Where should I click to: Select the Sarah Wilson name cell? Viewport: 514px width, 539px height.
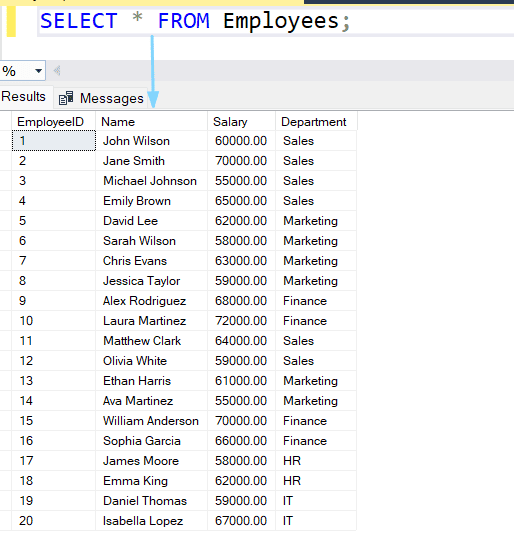[x=152, y=241]
